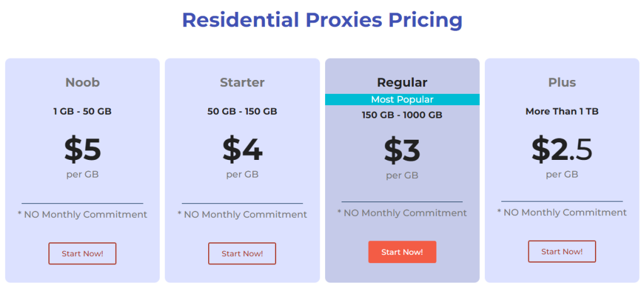Select the Regular plan title
The width and height of the screenshot is (644, 294).
coord(402,82)
